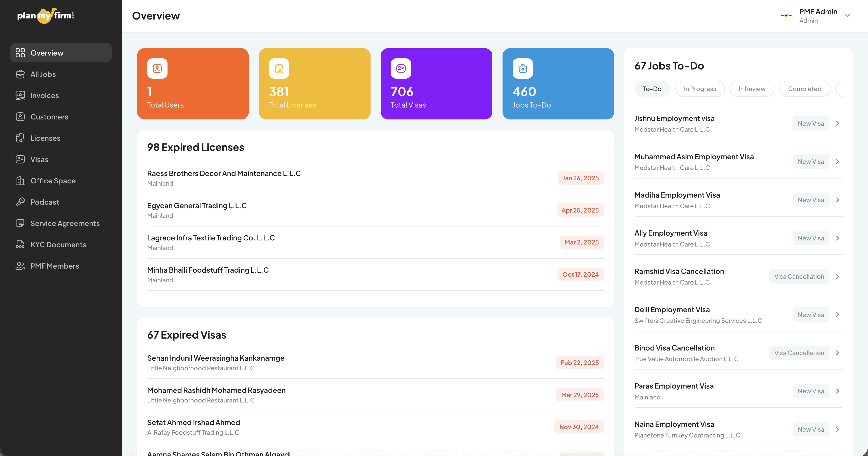This screenshot has width=868, height=456.
Task: Click the Podcast microphone icon
Action: 20,202
